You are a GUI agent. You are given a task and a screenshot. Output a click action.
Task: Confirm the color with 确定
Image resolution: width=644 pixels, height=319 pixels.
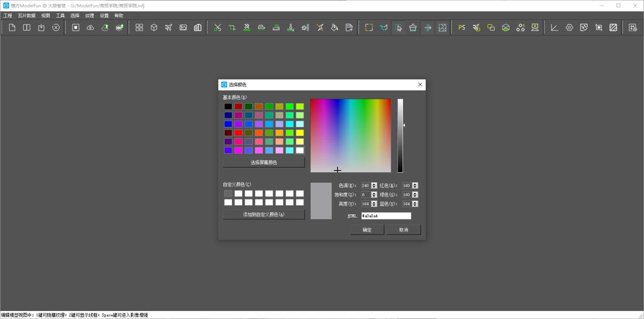click(x=367, y=230)
